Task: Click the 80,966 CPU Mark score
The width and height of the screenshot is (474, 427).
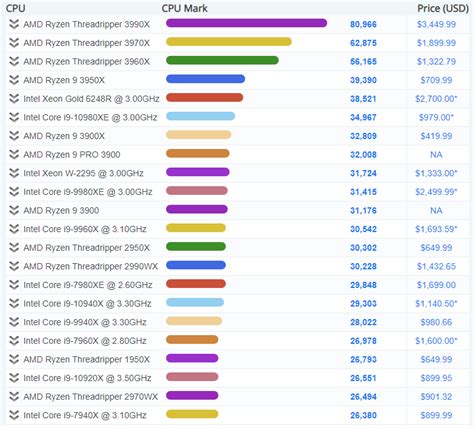Action: pos(363,24)
